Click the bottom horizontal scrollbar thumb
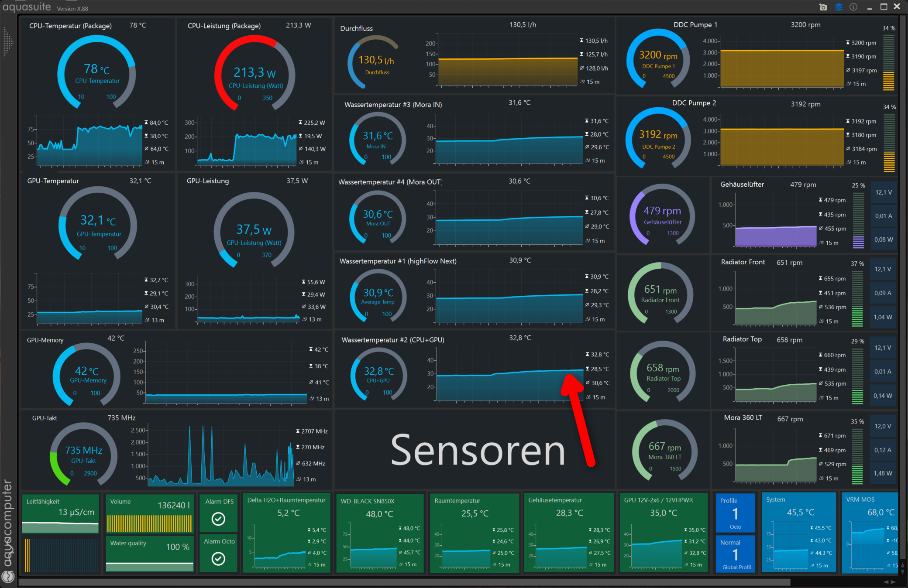This screenshot has width=908, height=588. [x=404, y=582]
